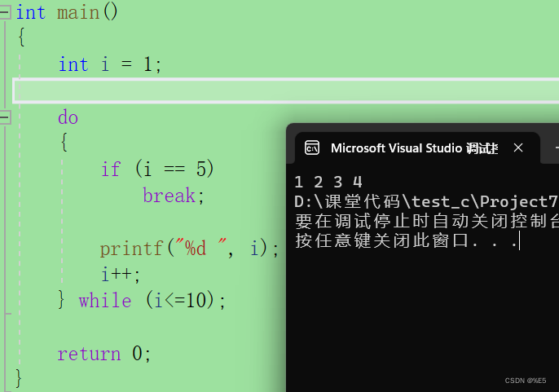Click the 'do' keyword
This screenshot has height=392, width=559.
68,117
